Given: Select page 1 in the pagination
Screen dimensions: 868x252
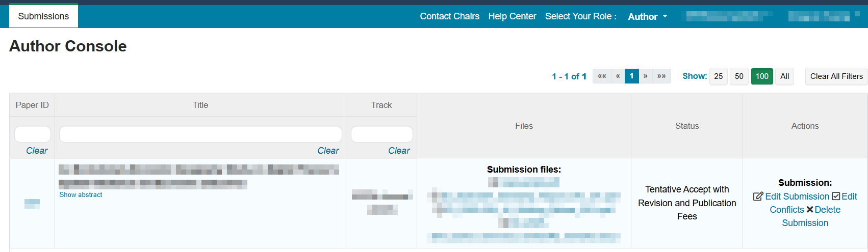Looking at the screenshot, I should 631,76.
